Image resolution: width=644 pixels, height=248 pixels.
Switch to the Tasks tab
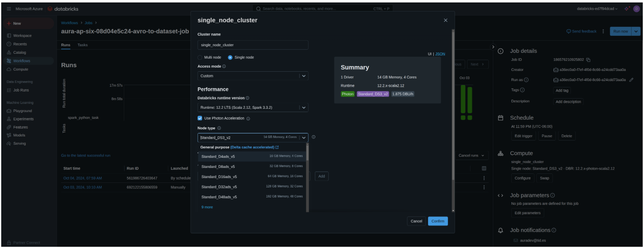pos(83,45)
